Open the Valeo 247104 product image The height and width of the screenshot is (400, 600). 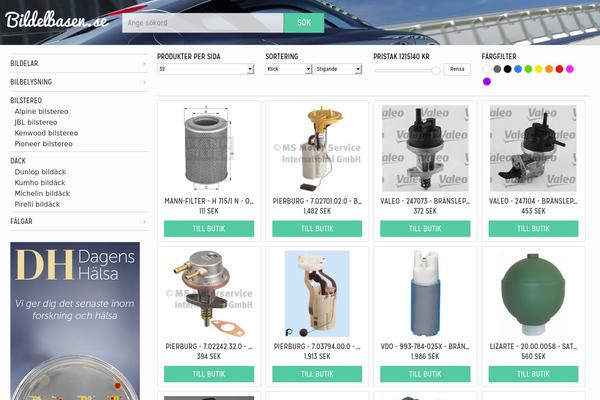[x=533, y=149]
